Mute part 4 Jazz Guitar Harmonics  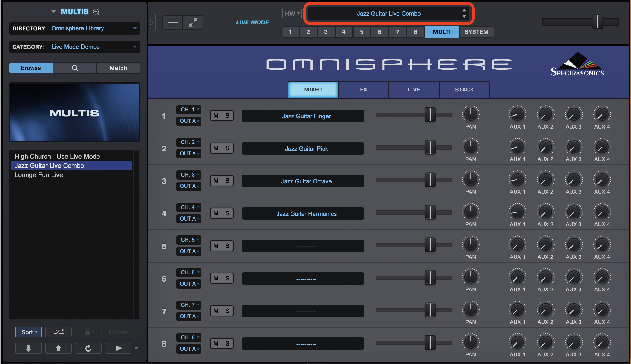pos(216,213)
